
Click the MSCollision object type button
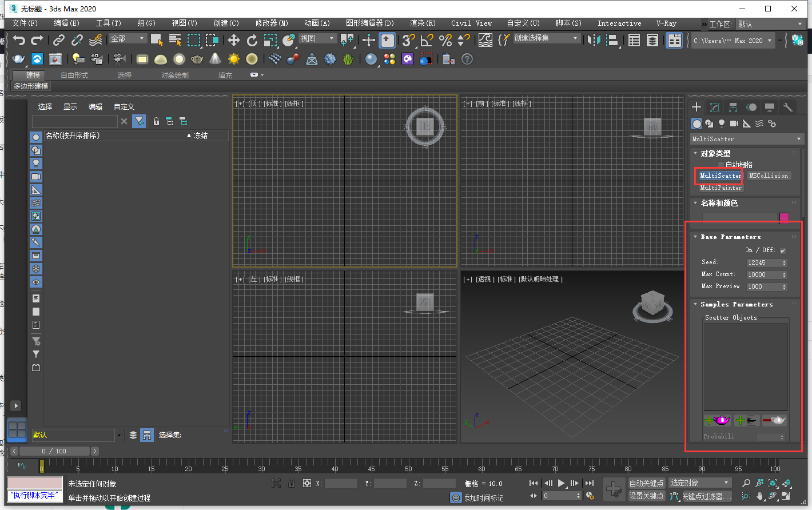click(769, 176)
